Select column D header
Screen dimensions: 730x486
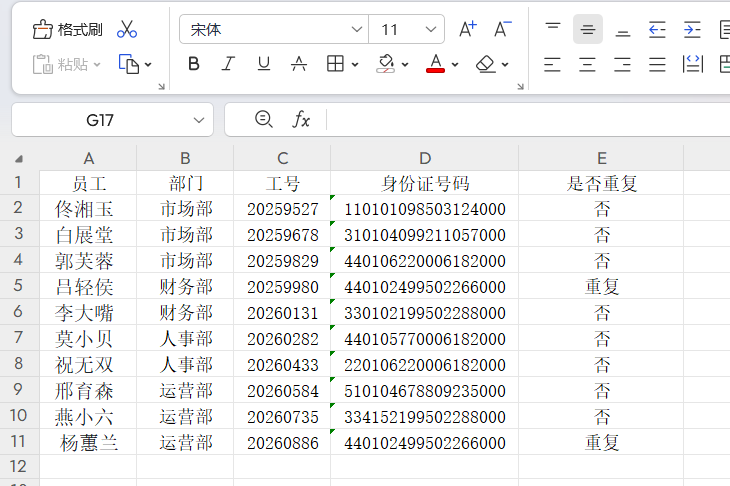coord(425,158)
